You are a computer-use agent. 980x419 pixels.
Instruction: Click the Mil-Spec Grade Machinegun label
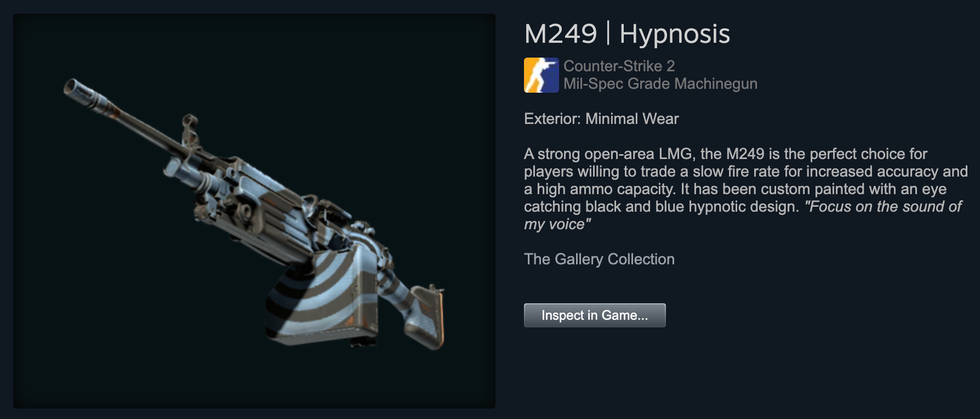(x=660, y=83)
